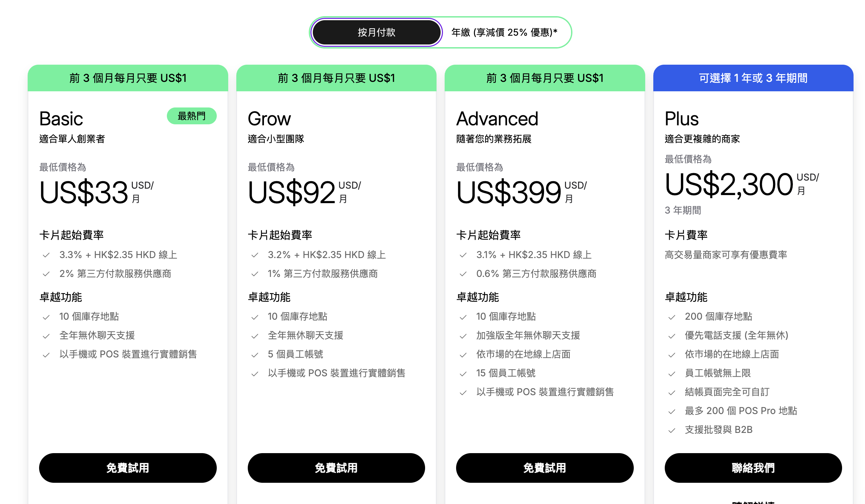
Task: Click 免費試用 under the Advanced plan
Action: pos(544,468)
